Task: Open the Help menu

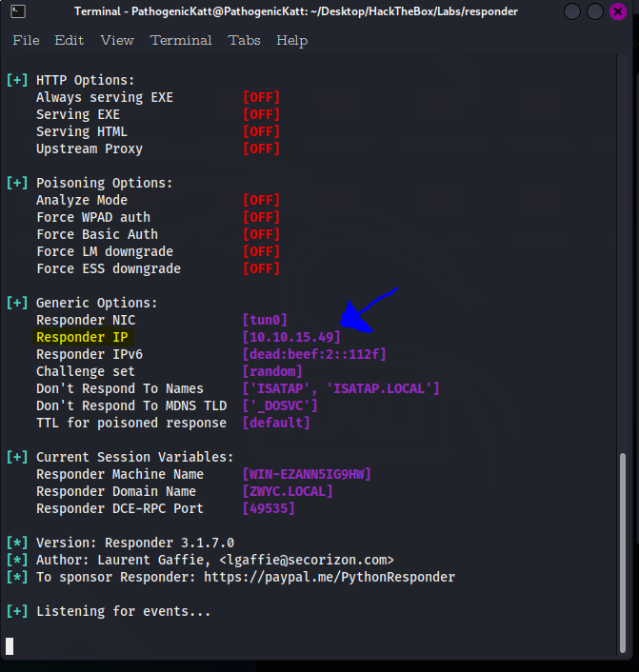Action: tap(292, 40)
